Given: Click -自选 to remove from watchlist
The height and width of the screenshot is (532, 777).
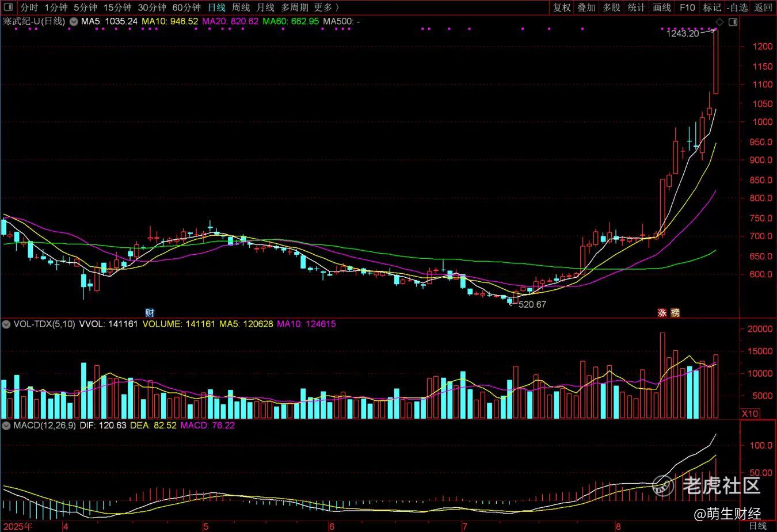Looking at the screenshot, I should (737, 7).
